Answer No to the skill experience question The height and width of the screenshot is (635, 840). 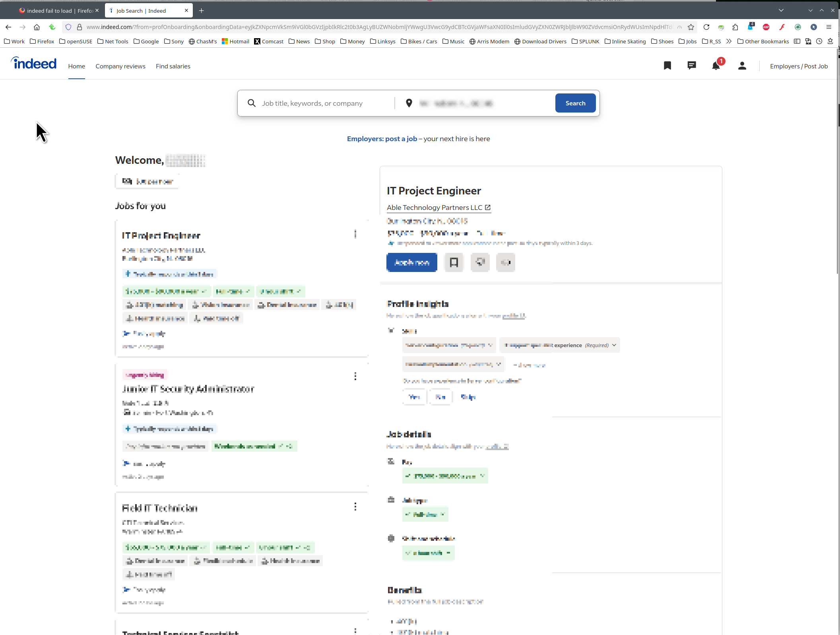tap(440, 397)
